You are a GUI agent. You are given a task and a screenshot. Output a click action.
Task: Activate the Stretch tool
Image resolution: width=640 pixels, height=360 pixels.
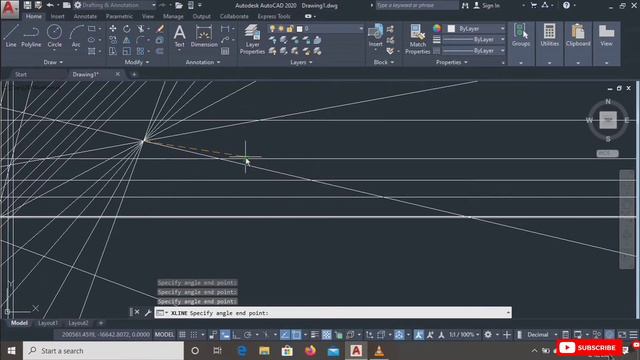point(113,51)
